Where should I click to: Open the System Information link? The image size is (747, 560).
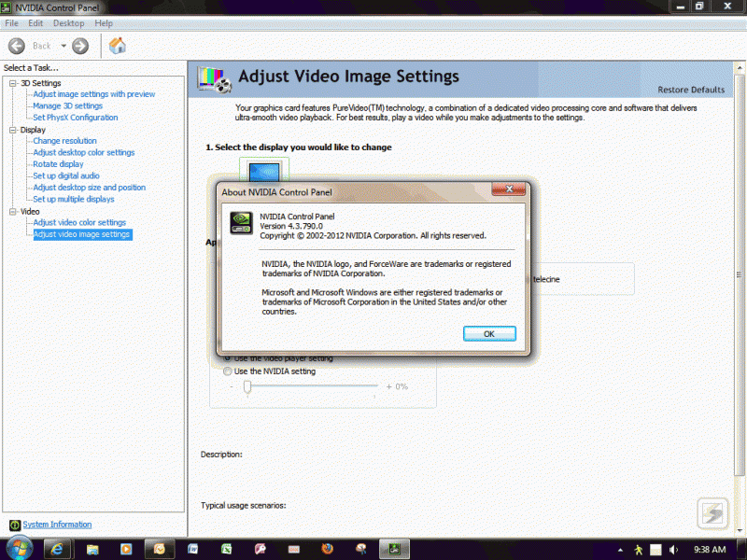coord(57,525)
